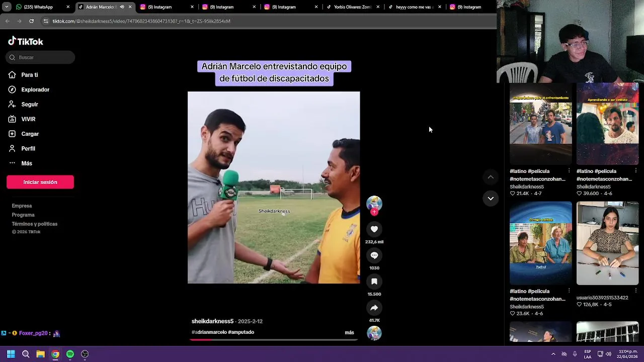
Task: Focus the Buscar search field
Action: (40, 57)
